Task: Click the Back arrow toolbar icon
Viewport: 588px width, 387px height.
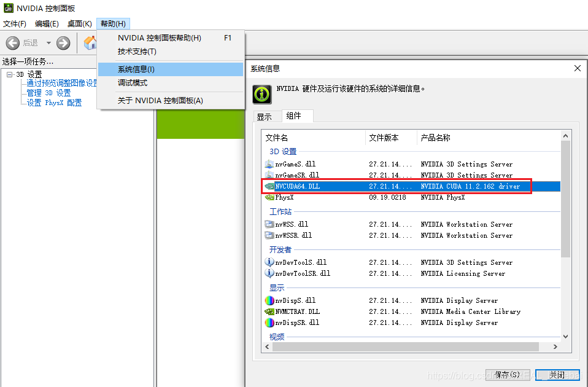Action: (x=13, y=43)
